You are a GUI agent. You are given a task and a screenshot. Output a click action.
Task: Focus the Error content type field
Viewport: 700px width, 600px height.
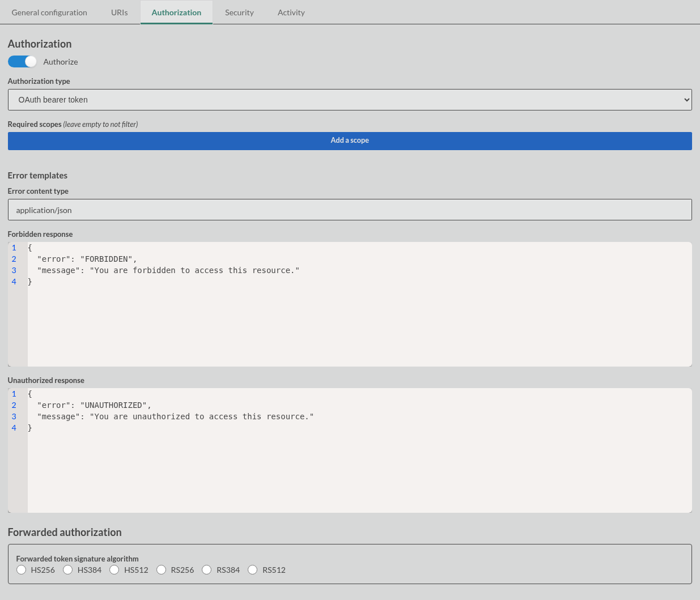pyautogui.click(x=350, y=210)
